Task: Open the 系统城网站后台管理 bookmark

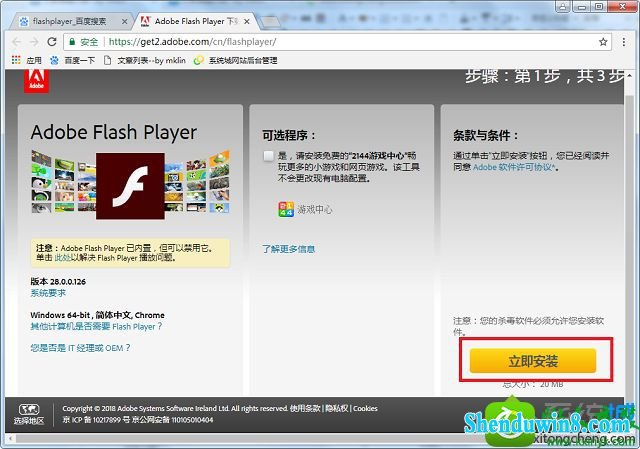Action: (236, 60)
